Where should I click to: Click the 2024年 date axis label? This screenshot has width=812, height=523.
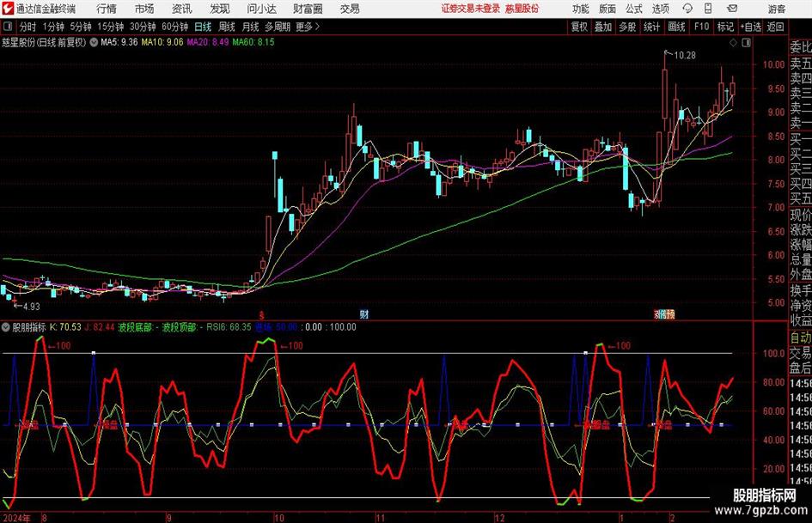click(x=16, y=518)
